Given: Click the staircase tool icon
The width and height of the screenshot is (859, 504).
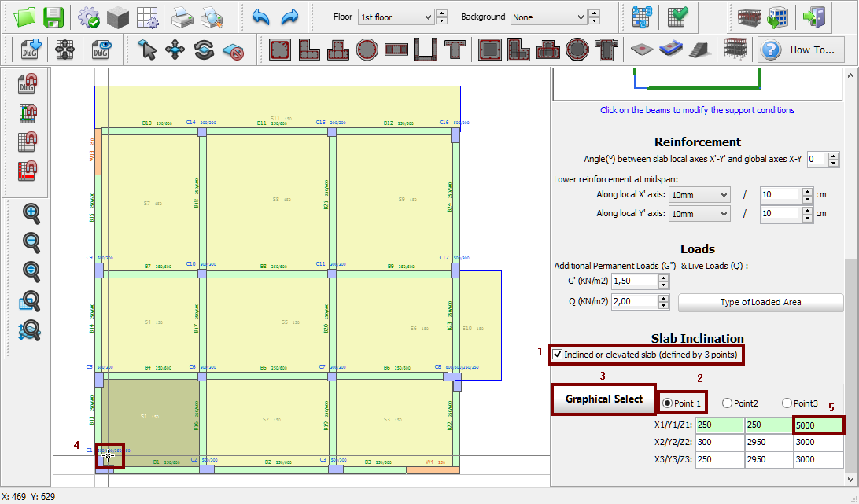Looking at the screenshot, I should coord(699,50).
